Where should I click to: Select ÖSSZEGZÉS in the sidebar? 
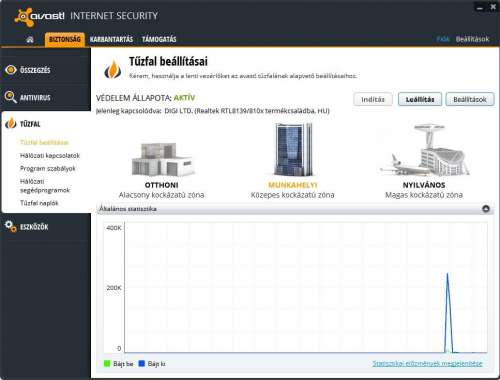pos(35,70)
